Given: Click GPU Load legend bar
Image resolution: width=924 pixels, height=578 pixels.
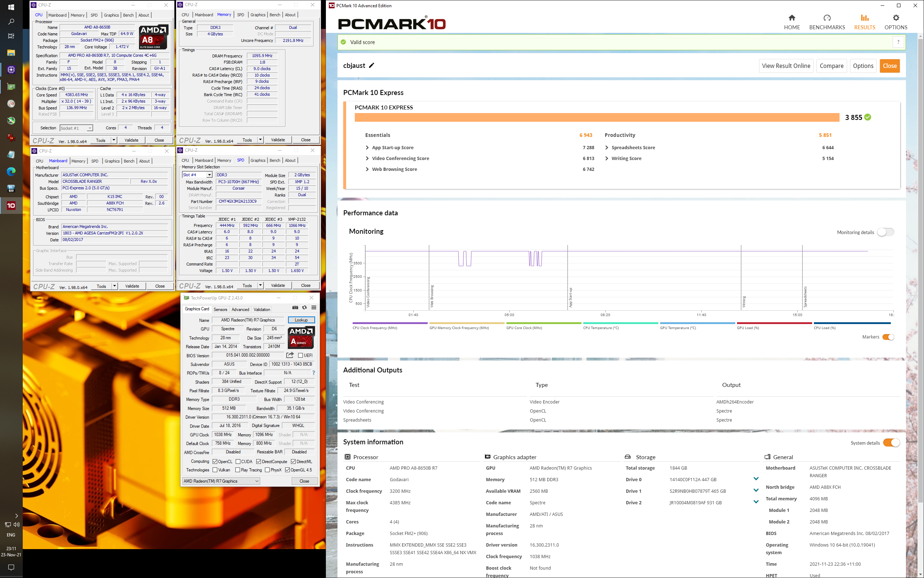Looking at the screenshot, I should click(x=774, y=323).
